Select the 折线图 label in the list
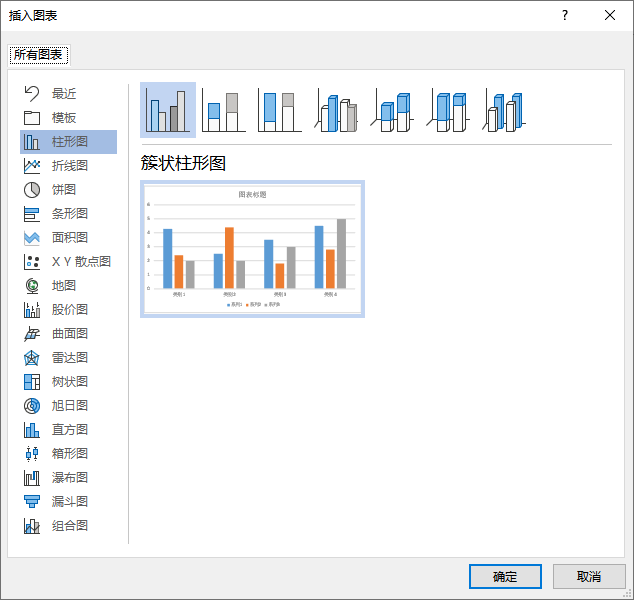The height and width of the screenshot is (600, 634). tap(70, 166)
